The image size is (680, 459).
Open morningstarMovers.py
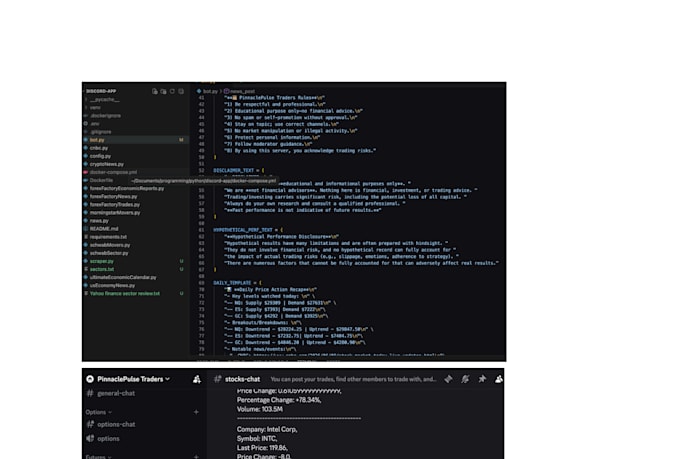click(115, 213)
